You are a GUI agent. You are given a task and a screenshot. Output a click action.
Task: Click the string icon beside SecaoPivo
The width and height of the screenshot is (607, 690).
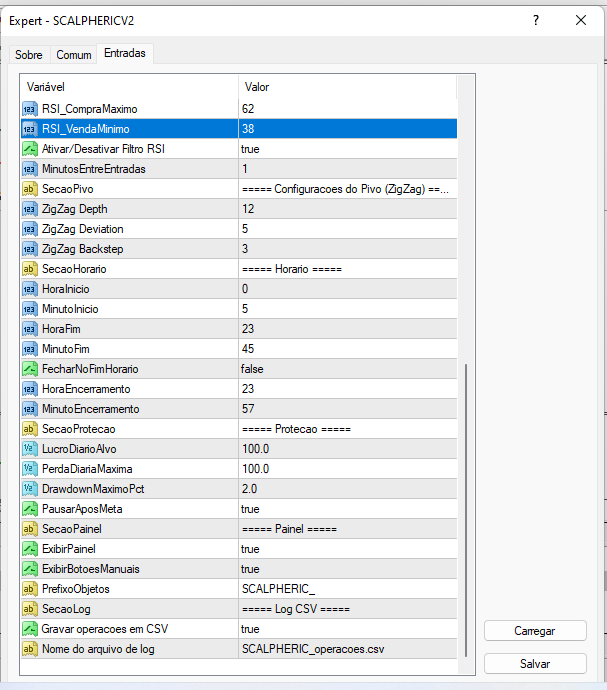click(x=29, y=189)
